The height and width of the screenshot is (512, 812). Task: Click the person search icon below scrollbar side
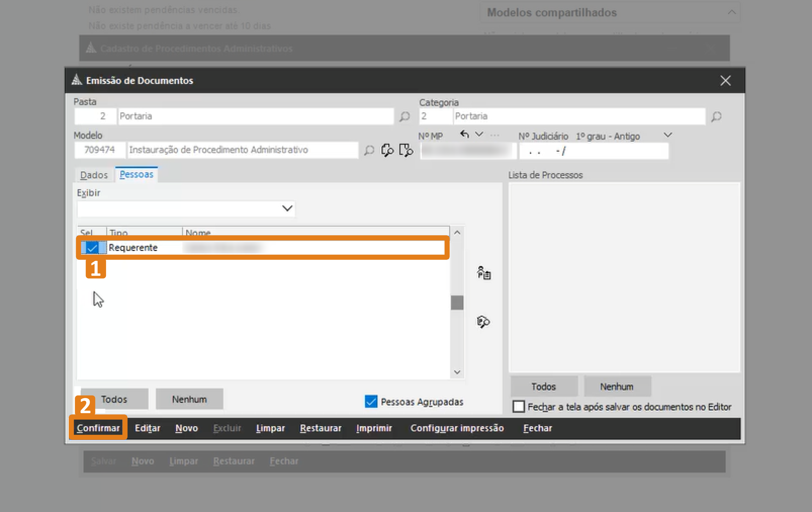[483, 322]
